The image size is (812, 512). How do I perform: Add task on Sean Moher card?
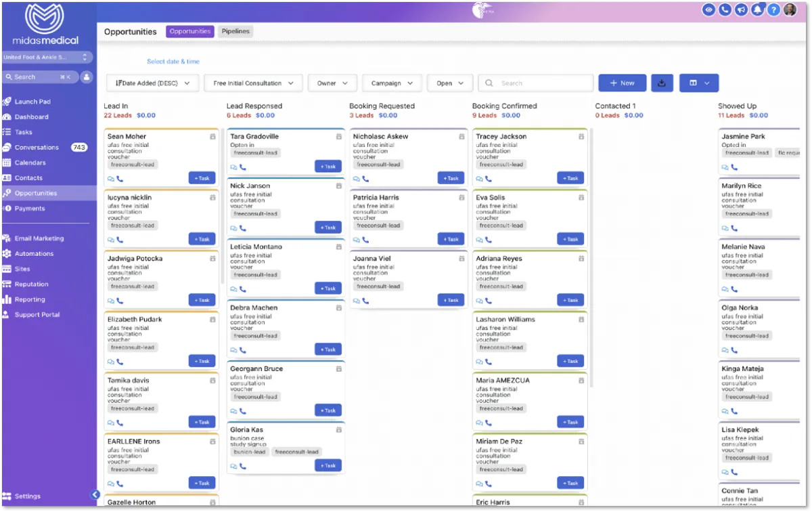[202, 178]
